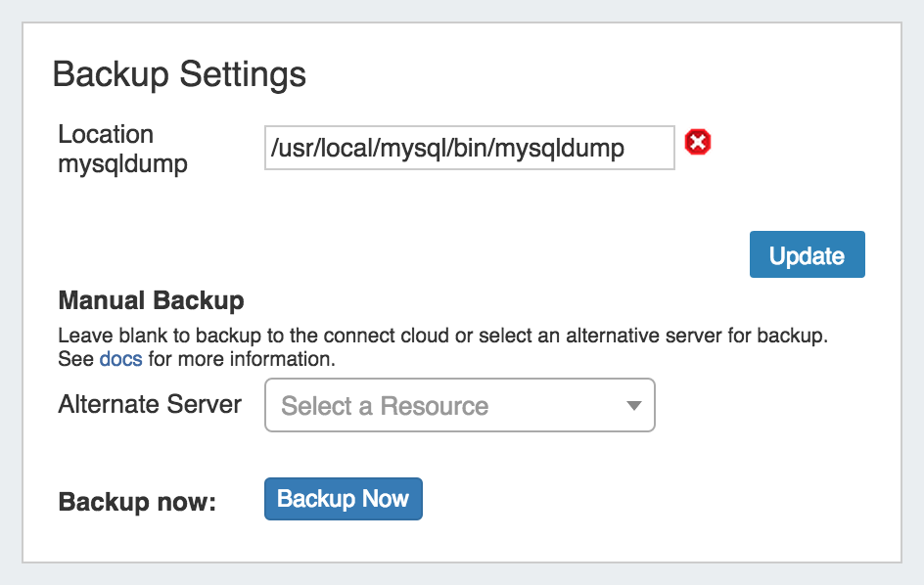
Task: Click the 'for more information' text after docs
Action: [242, 359]
